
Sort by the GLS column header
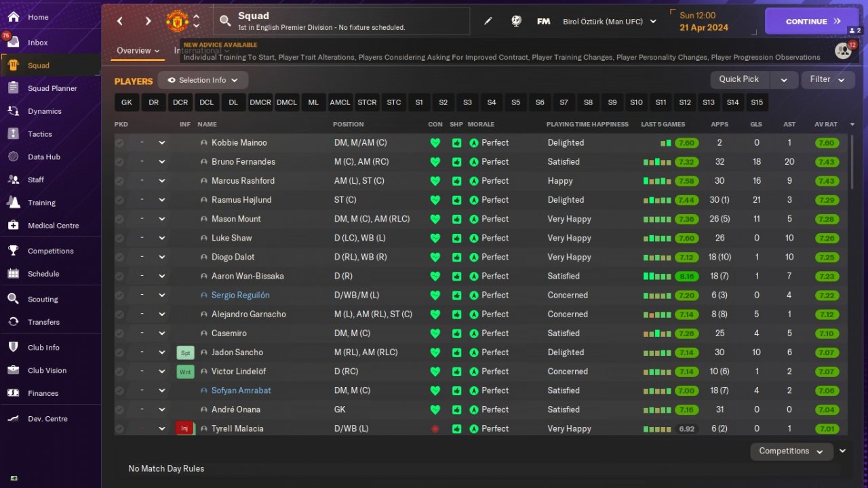pyautogui.click(x=756, y=125)
